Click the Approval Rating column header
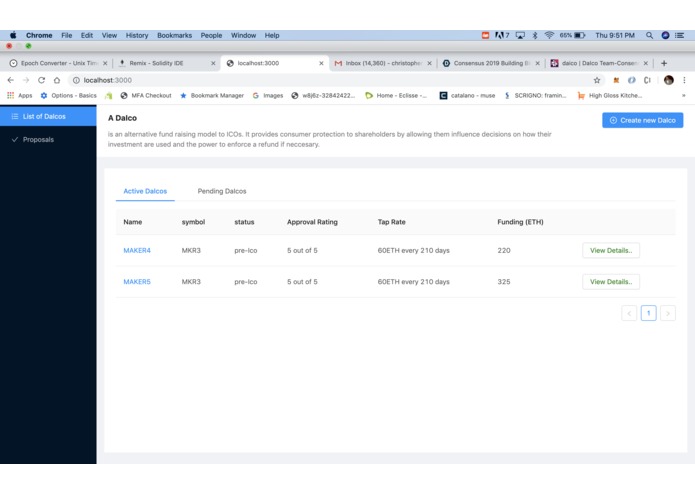695x494 pixels. coord(312,222)
